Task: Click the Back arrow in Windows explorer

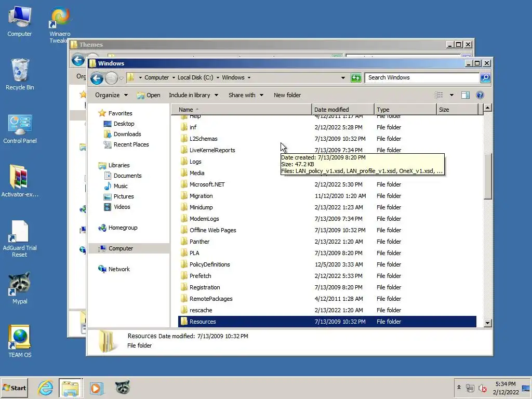Action: 97,78
